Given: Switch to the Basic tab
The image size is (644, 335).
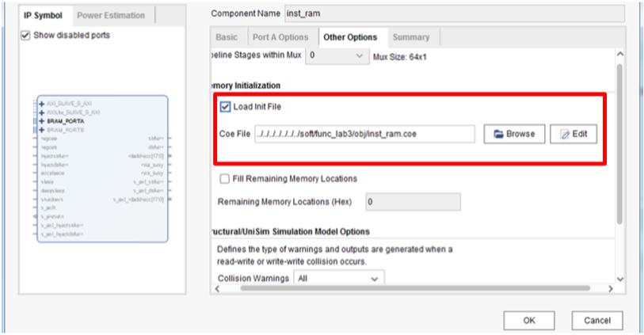Looking at the screenshot, I should tap(227, 37).
